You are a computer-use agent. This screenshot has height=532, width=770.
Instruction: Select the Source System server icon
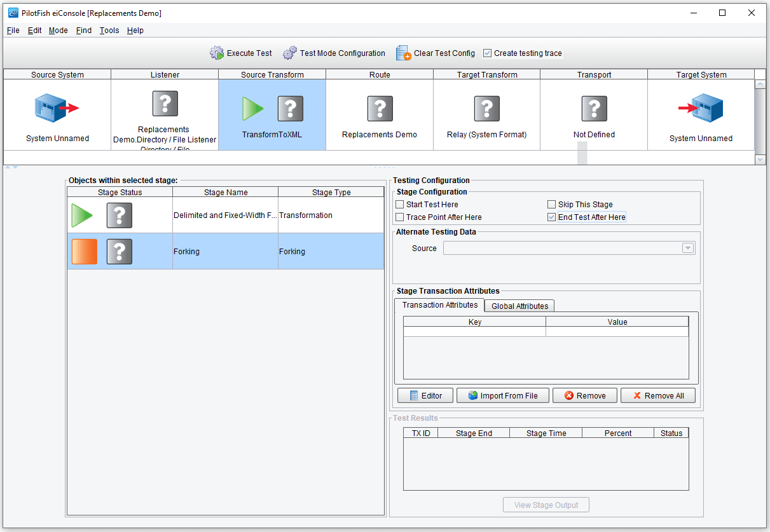(57, 108)
